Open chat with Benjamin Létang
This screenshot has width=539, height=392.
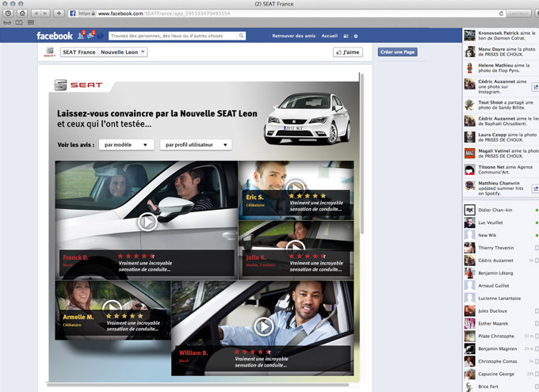click(501, 273)
